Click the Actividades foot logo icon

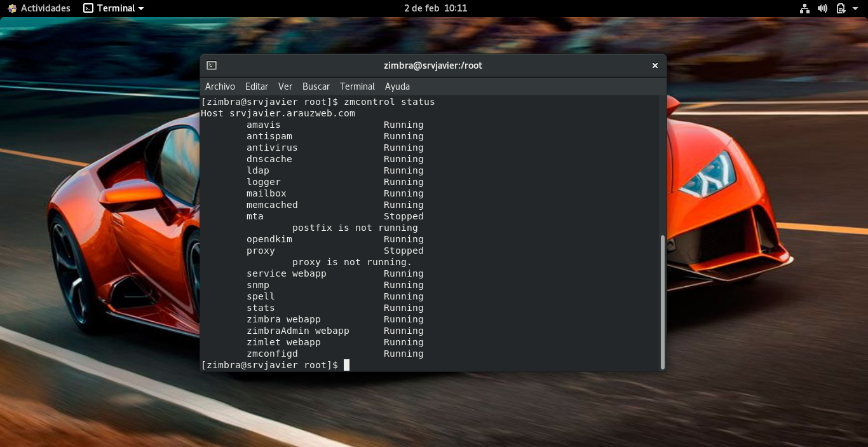pyautogui.click(x=12, y=8)
